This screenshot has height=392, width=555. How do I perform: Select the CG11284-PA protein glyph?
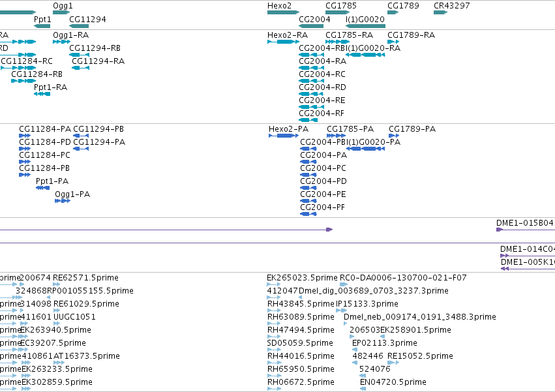tap(25, 136)
